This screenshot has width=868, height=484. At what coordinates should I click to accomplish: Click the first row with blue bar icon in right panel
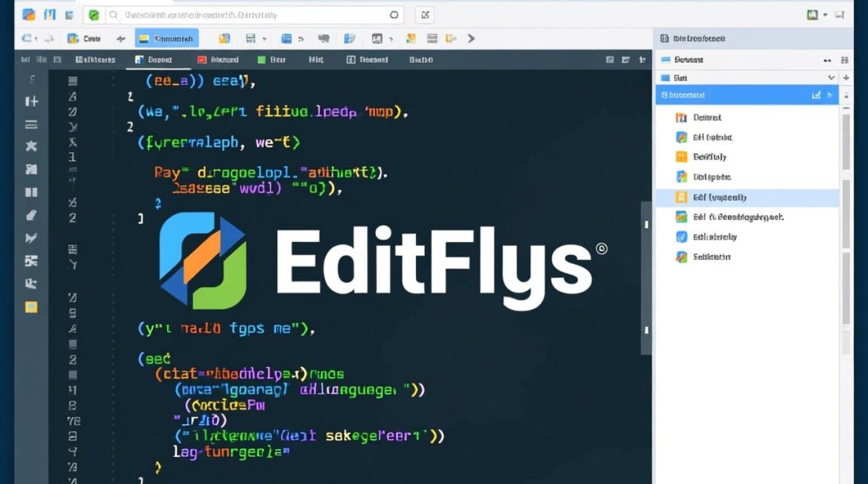[x=747, y=59]
